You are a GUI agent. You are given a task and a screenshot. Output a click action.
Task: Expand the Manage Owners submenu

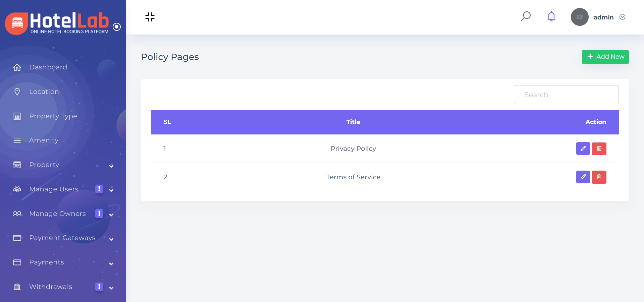111,215
